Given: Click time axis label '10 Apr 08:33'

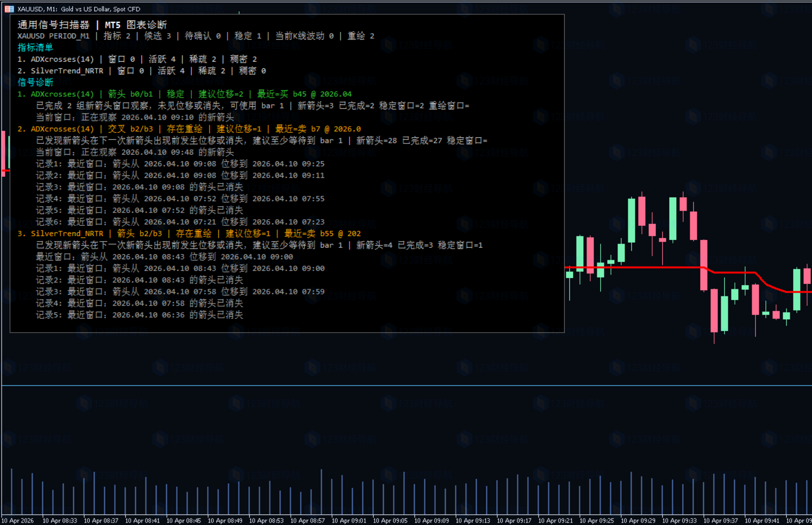Looking at the screenshot, I should coord(60,521).
